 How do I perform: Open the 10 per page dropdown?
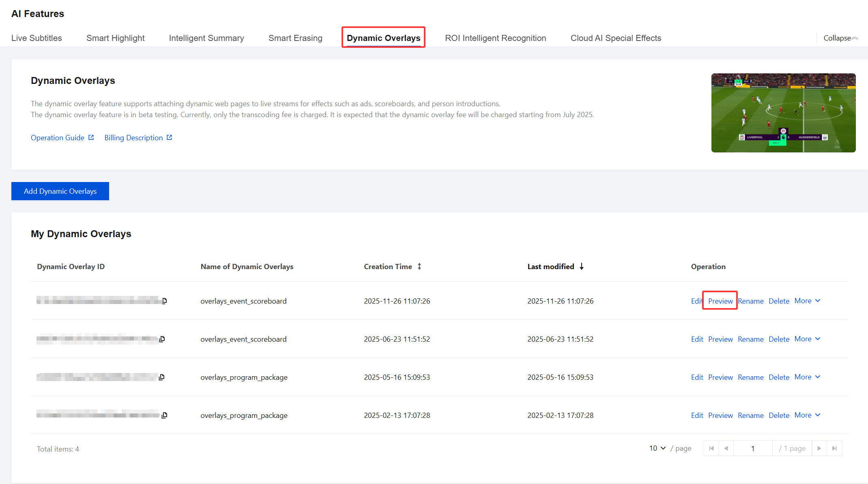click(657, 448)
